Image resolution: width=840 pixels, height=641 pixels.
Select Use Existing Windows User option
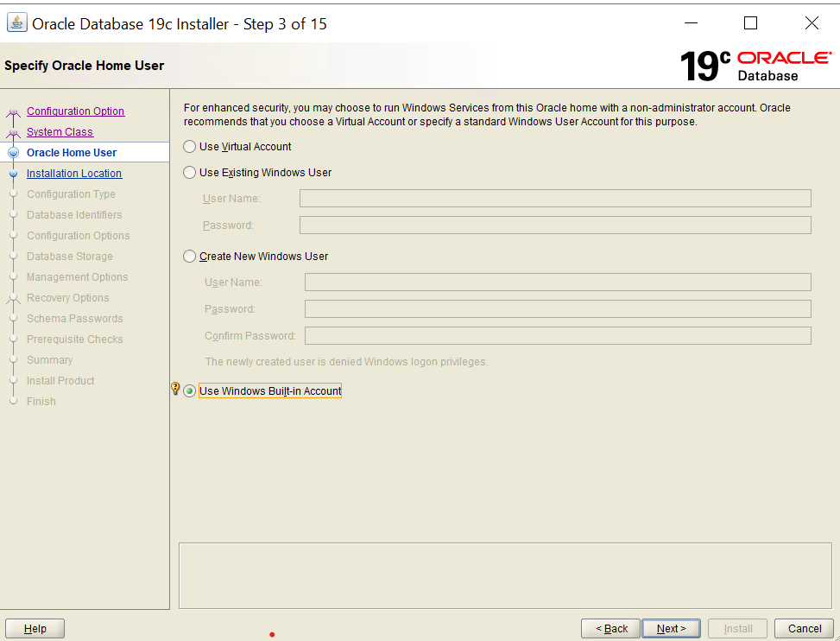click(x=189, y=172)
